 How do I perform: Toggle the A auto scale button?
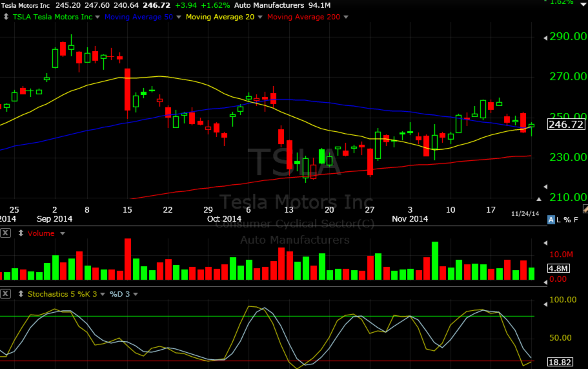(x=551, y=220)
